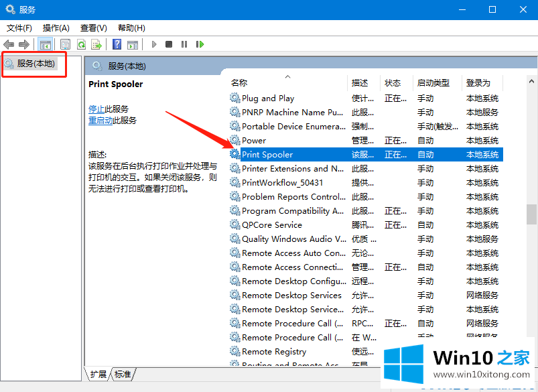Open the Help toolbar icon
This screenshot has height=392, width=538.
(x=117, y=44)
